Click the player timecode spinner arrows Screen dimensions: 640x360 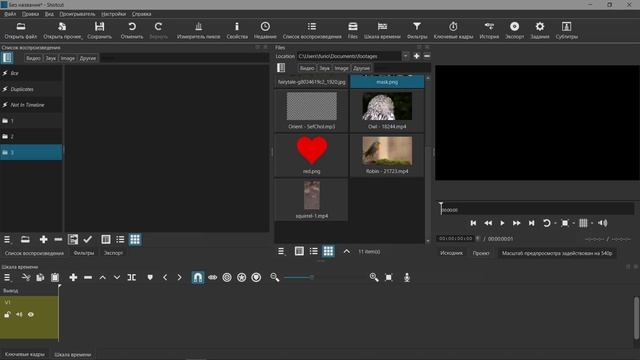[x=478, y=239]
